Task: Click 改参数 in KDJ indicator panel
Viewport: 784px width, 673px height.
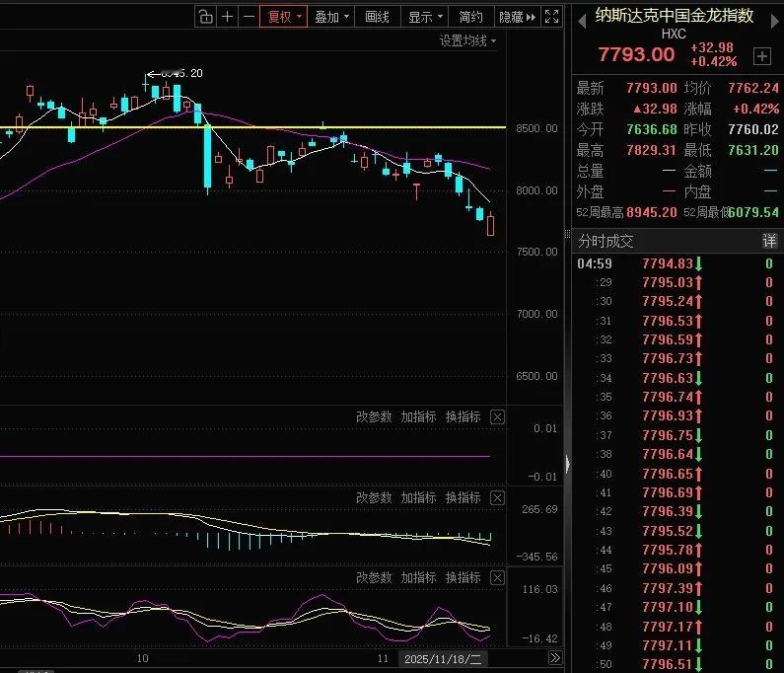Action: (374, 577)
